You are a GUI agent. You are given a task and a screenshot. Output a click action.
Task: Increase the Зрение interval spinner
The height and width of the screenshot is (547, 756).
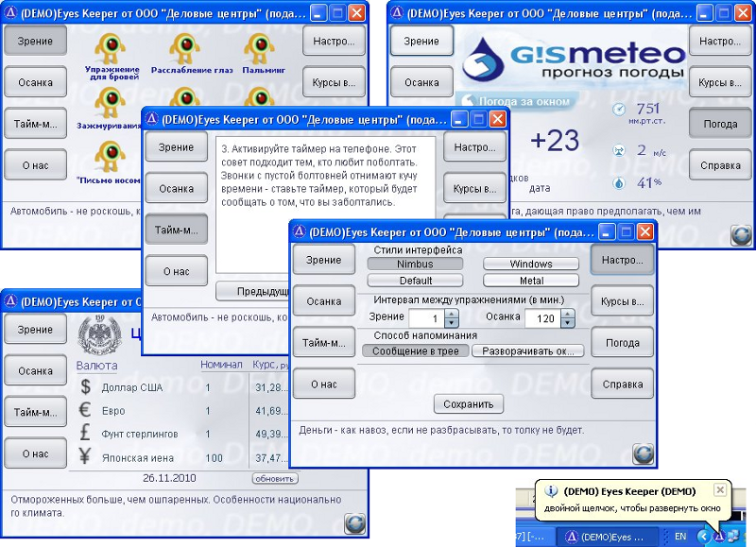(452, 314)
